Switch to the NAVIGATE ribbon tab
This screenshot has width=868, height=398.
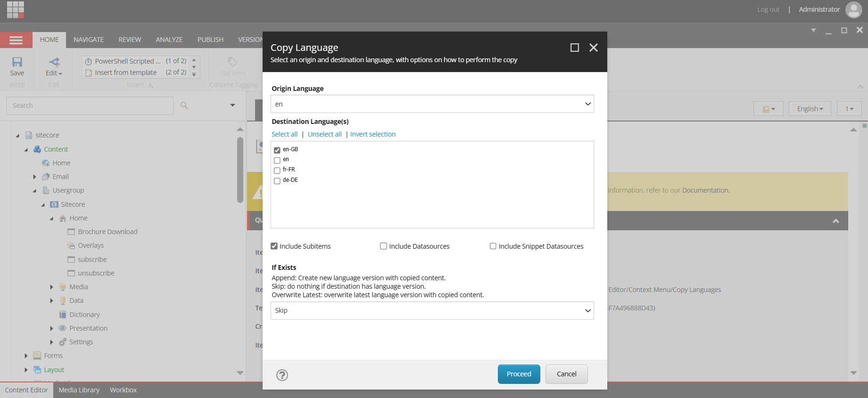tap(89, 40)
